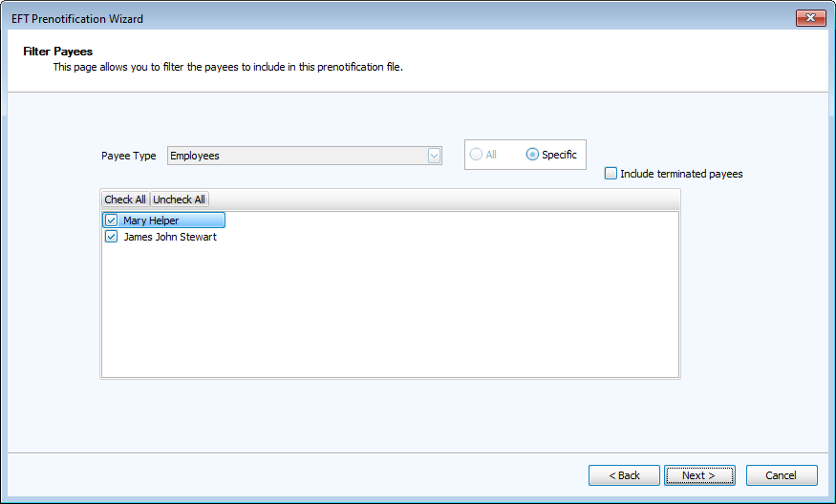Click the Payee Type label
836x504 pixels.
point(129,156)
